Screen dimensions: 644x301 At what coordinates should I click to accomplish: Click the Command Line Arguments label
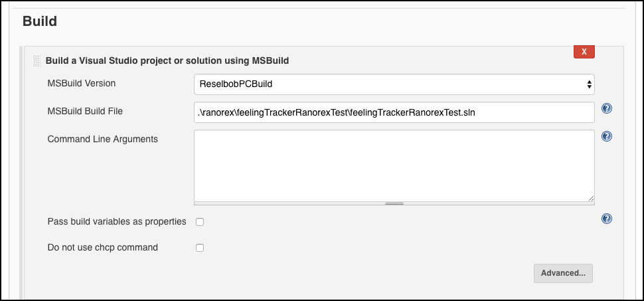click(x=103, y=139)
